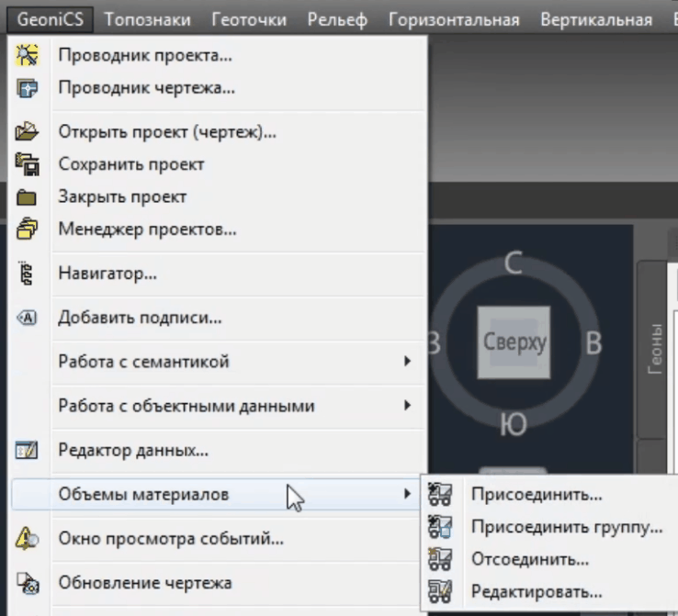The height and width of the screenshot is (616, 678).
Task: Click the Менеджер проектов stacked folders icon
Action: coord(27,229)
